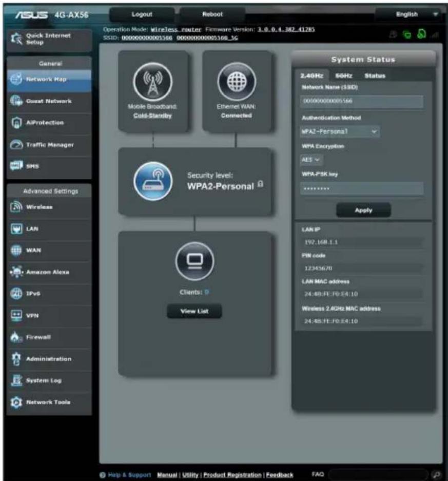This screenshot has width=448, height=481.
Task: Click the Network Name (SSID) input field
Action: (x=362, y=101)
